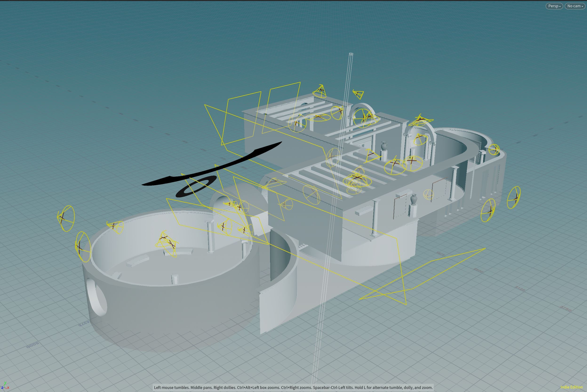
Task: Select the light cluster inside round rotunda room
Action: point(166,243)
